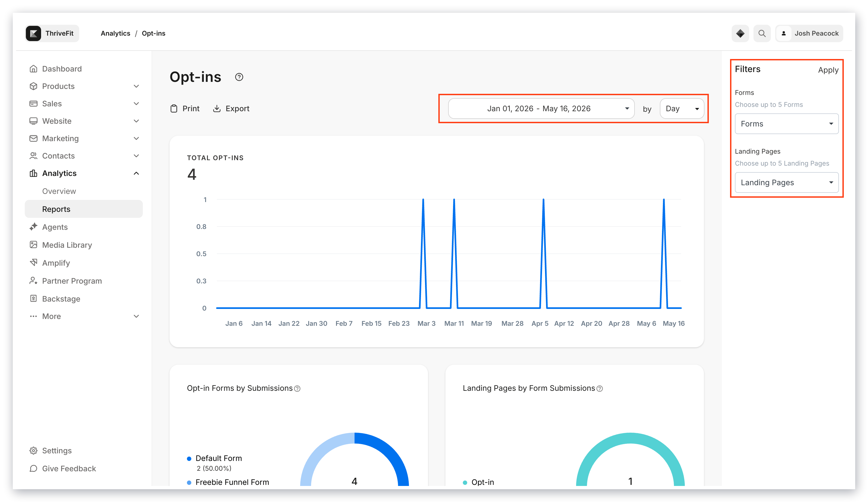The width and height of the screenshot is (868, 502).
Task: Click the ThriveFit site name
Action: click(59, 33)
